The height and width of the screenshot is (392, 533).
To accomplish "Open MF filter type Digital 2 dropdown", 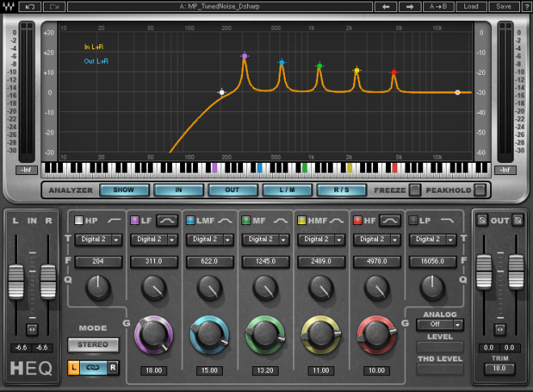I will (266, 240).
